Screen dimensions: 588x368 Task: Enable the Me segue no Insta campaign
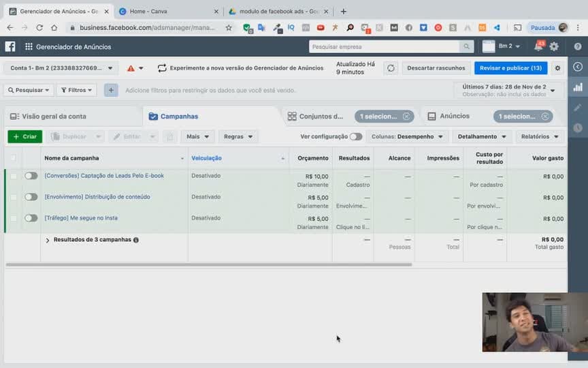31,218
